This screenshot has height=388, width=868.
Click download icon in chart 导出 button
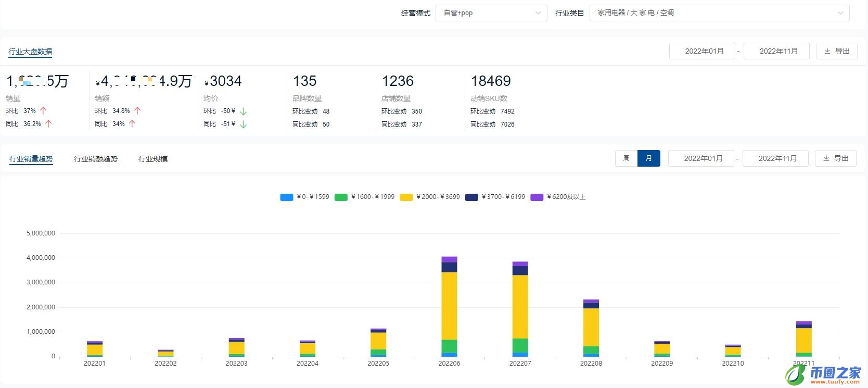(x=826, y=158)
